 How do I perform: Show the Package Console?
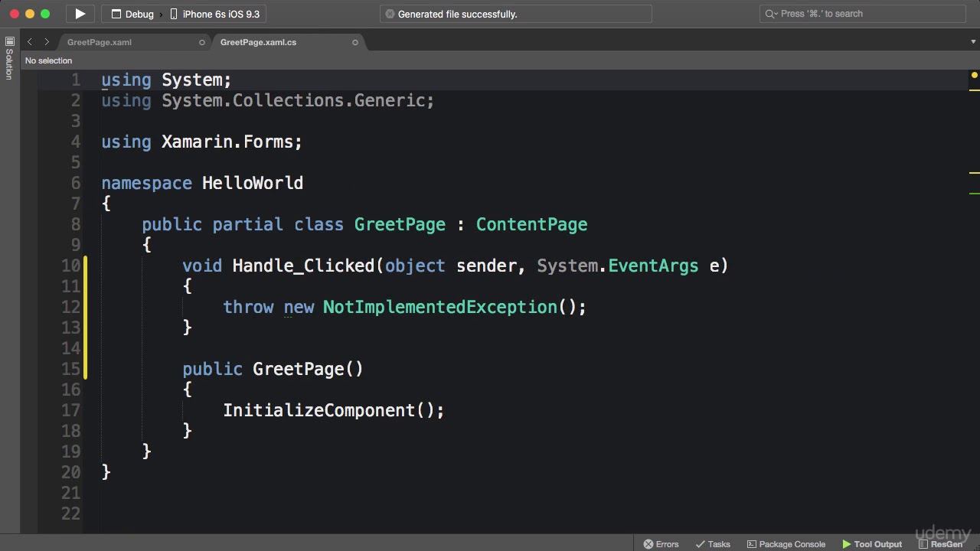[x=786, y=544]
